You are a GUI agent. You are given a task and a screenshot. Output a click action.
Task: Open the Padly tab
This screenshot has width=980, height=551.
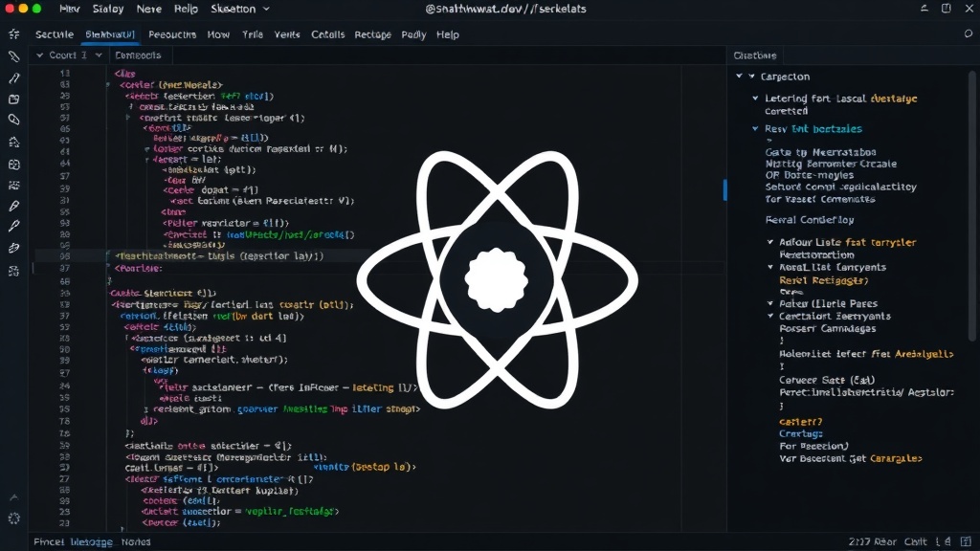pyautogui.click(x=413, y=34)
